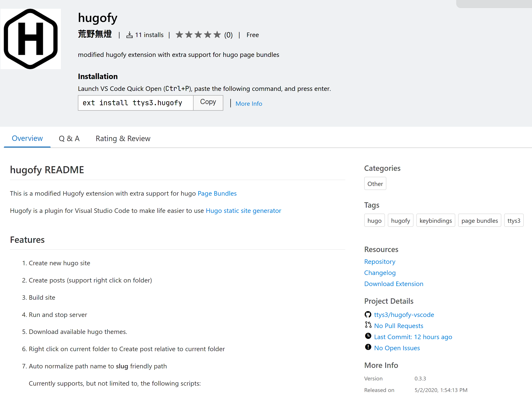
Task: Click the feature text Download available hugo themes
Action: 78,332
